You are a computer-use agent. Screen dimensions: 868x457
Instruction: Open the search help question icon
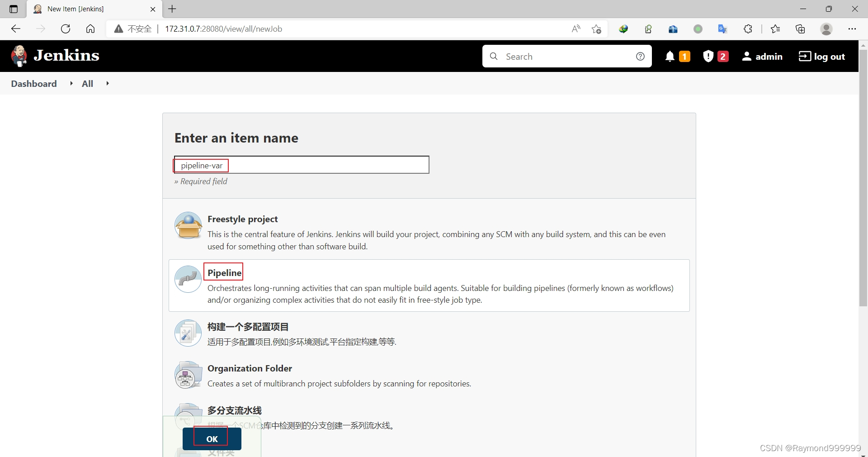coord(640,56)
